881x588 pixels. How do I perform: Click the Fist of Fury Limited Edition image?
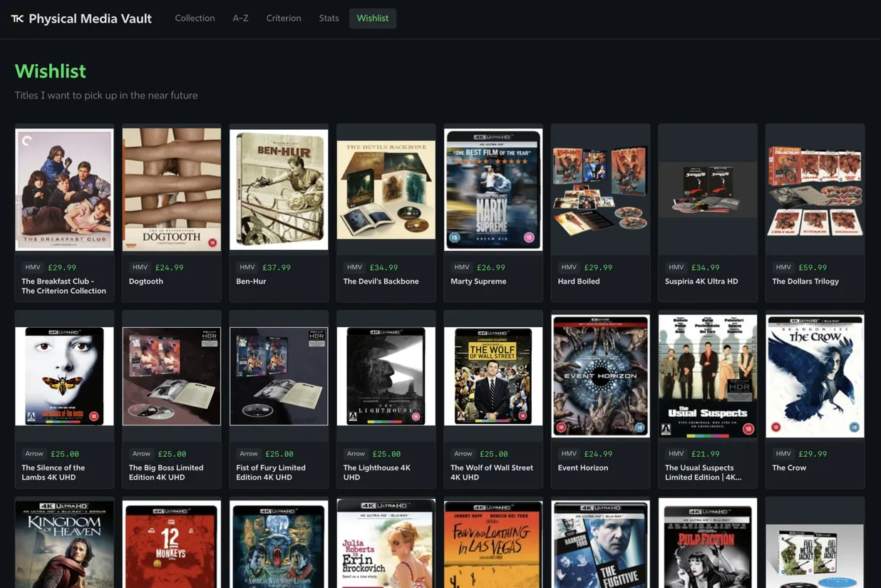click(x=279, y=376)
